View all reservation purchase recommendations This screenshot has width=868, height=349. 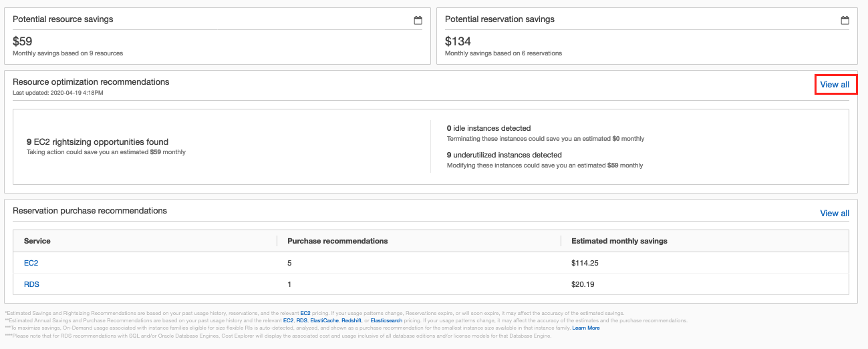835,214
